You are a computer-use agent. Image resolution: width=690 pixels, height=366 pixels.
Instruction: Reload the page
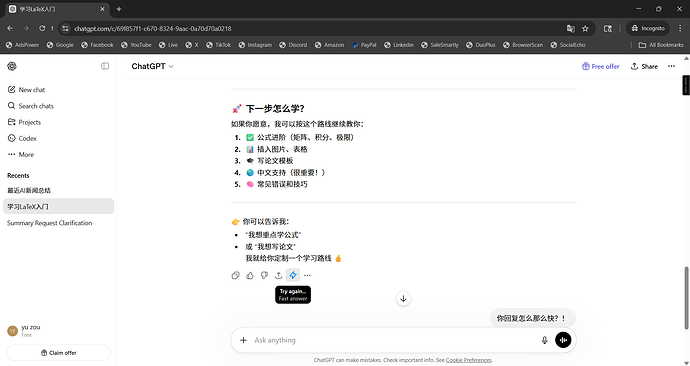click(x=42, y=28)
